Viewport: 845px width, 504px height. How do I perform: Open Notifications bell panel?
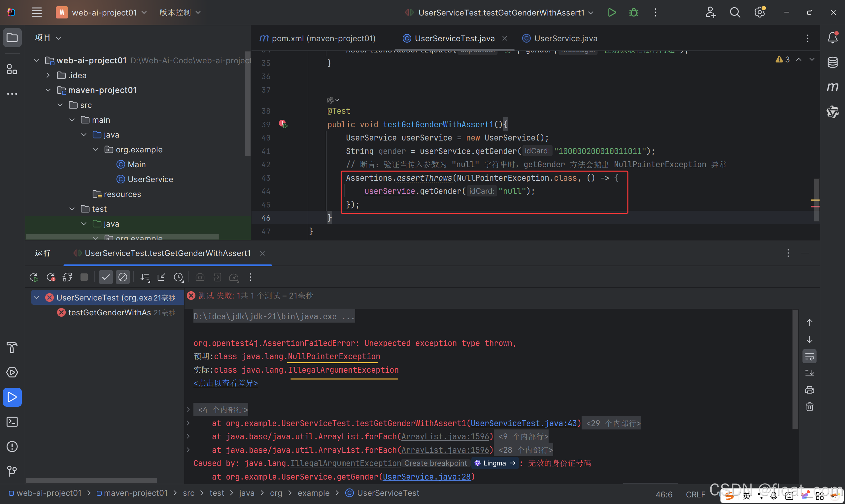(832, 37)
